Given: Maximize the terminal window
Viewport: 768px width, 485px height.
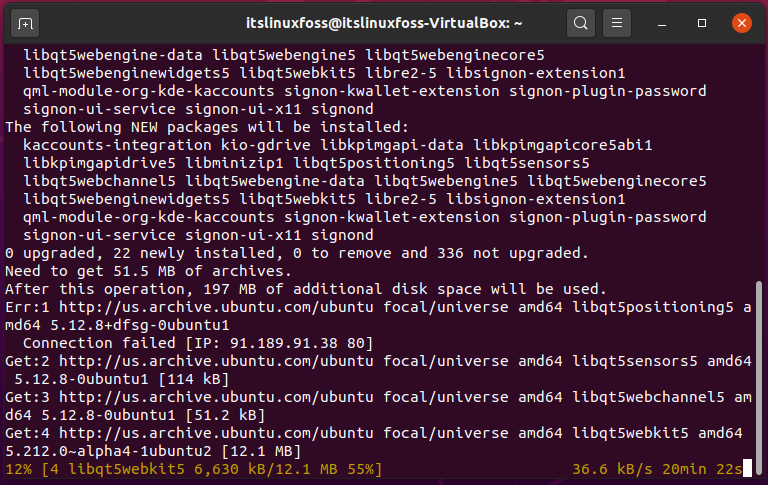Looking at the screenshot, I should [x=702, y=23].
